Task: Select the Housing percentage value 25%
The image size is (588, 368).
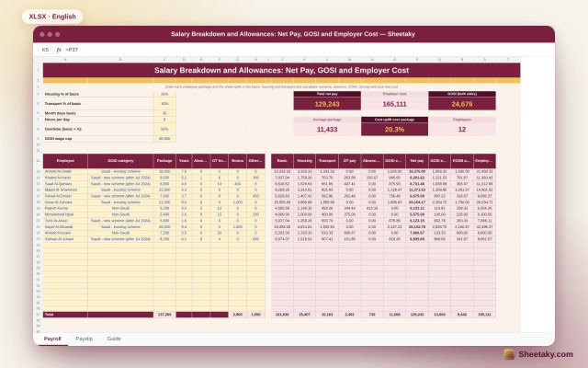Action: 164,94
